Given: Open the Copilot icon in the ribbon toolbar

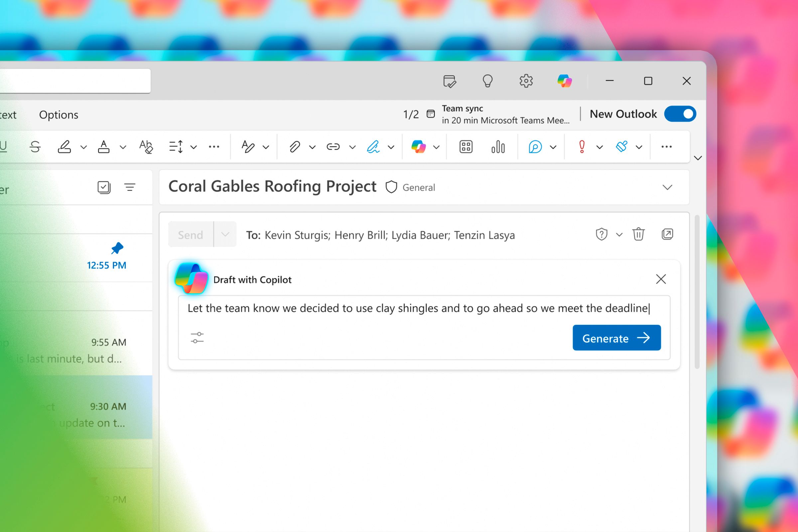Looking at the screenshot, I should 418,147.
